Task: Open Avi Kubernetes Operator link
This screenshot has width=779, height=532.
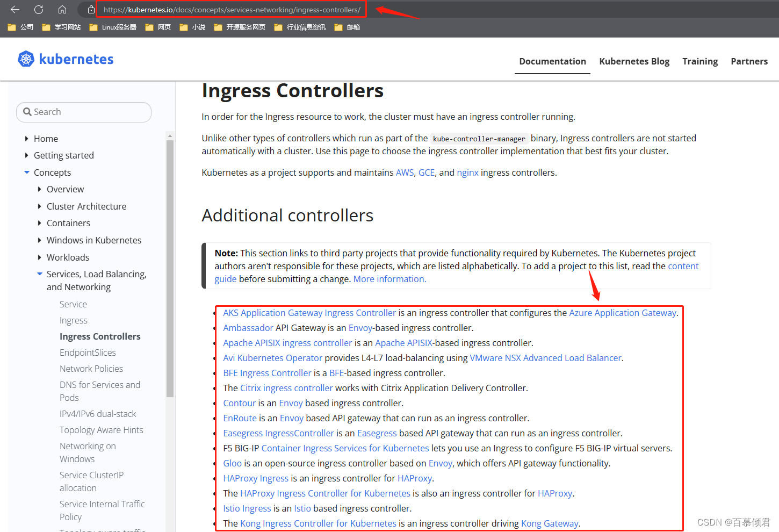Action: pos(272,358)
